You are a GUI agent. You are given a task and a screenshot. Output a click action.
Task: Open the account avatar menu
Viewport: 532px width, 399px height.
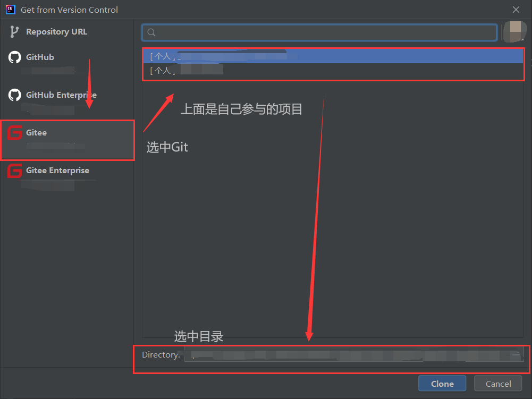pos(514,31)
